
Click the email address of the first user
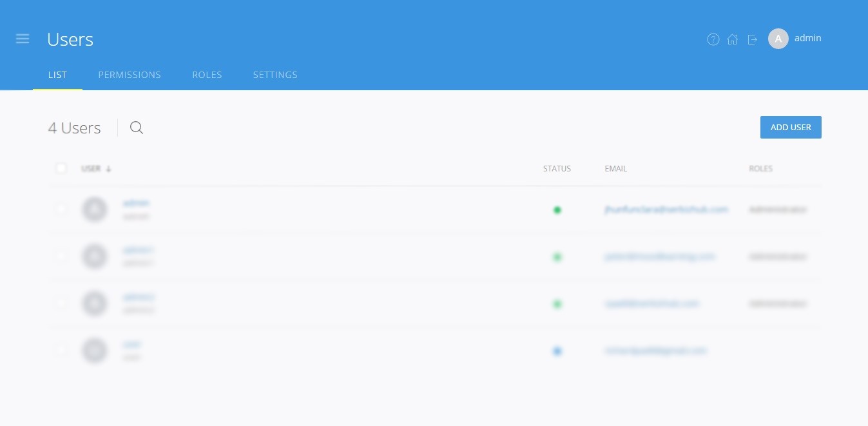coord(666,209)
